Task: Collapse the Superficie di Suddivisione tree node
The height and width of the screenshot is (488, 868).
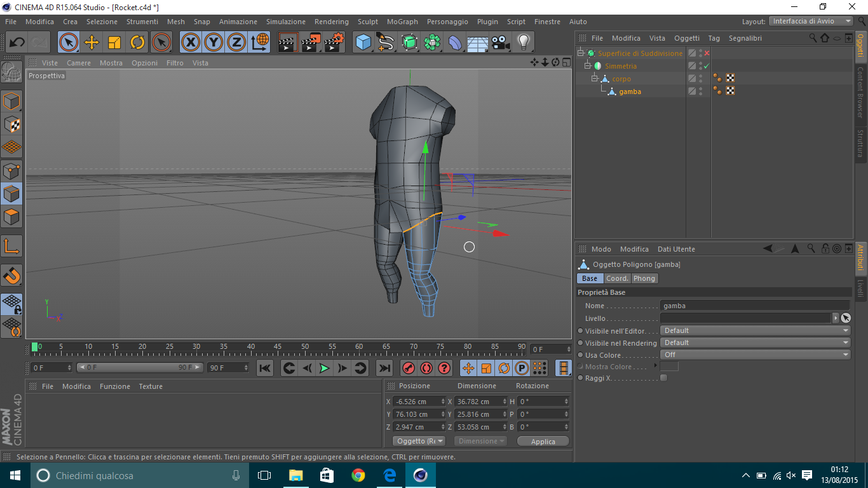Action: point(581,53)
